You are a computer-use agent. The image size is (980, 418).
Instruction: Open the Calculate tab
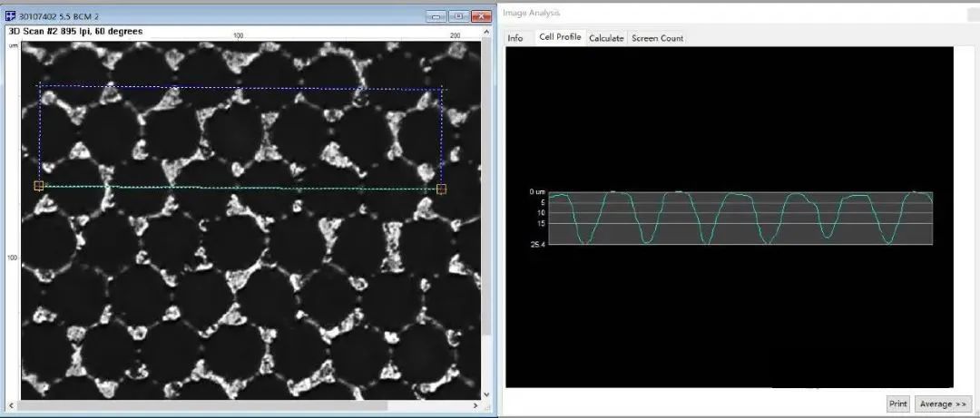click(606, 38)
